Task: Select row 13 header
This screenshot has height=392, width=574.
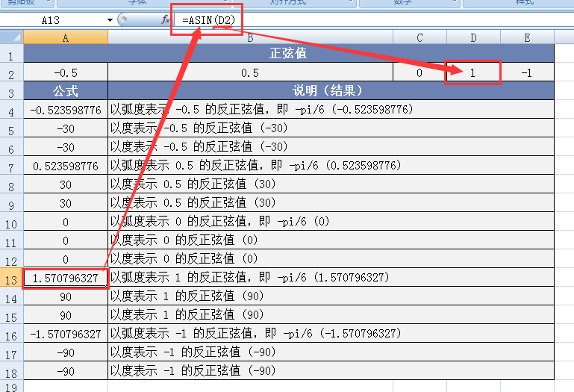Action: coord(11,278)
